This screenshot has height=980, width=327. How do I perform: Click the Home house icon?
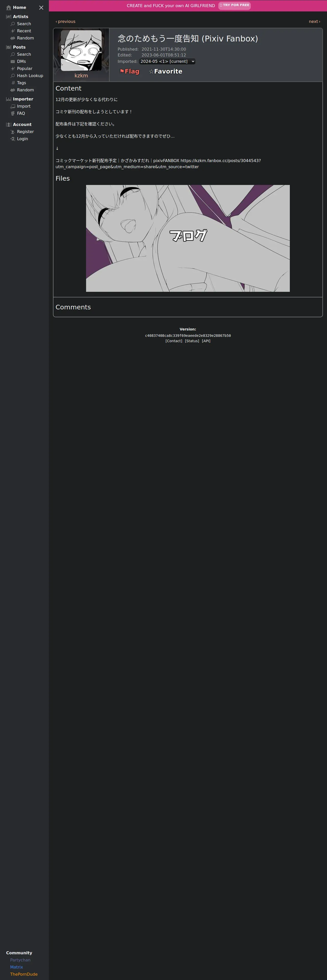point(9,8)
